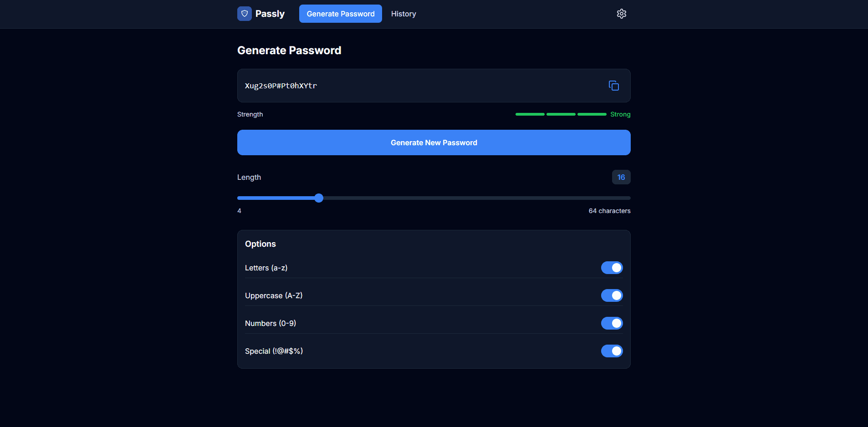The image size is (868, 427).
Task: Toggle off Letters (a-z) option
Action: [612, 268]
